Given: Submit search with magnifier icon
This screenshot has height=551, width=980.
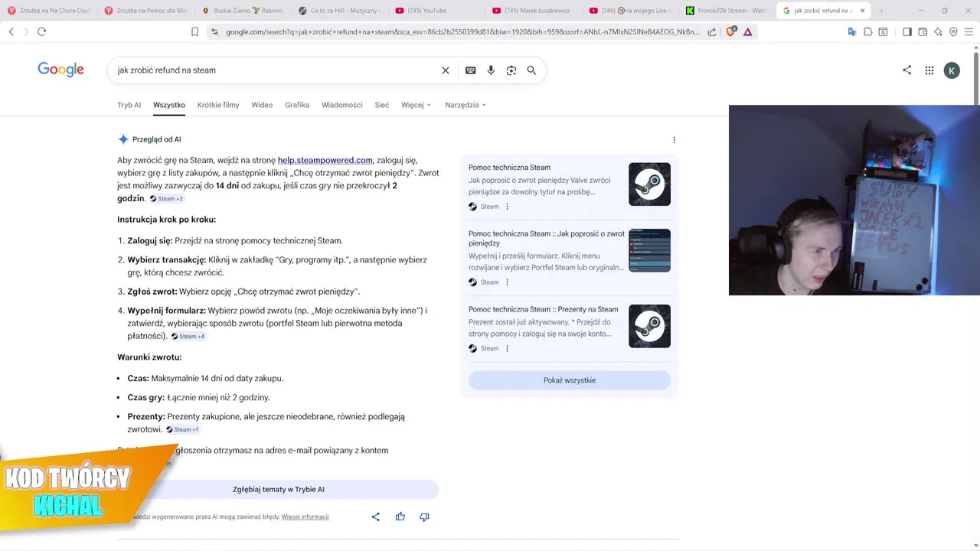Looking at the screenshot, I should click(531, 70).
